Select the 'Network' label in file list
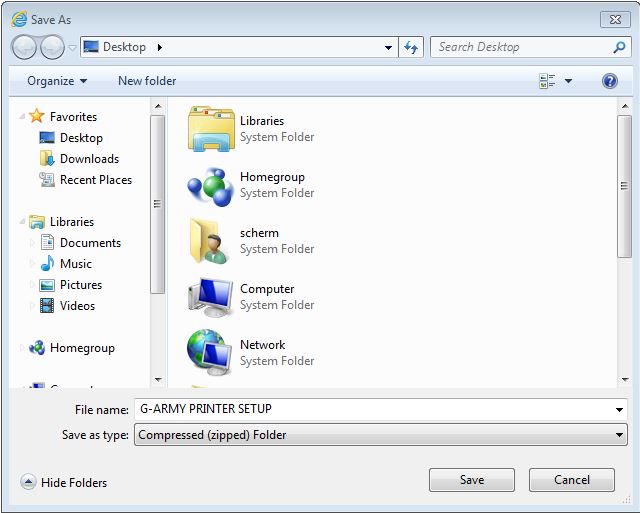640x513 pixels. pyautogui.click(x=262, y=345)
